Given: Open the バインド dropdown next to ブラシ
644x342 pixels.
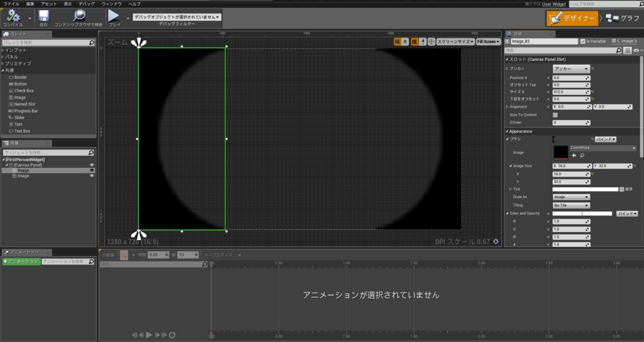Looking at the screenshot, I should point(606,139).
